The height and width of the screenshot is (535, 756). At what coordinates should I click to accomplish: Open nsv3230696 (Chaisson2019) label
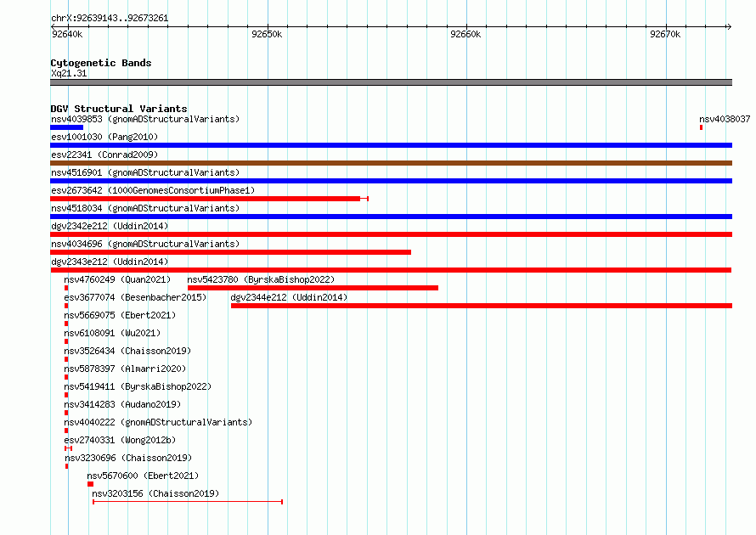coord(128,458)
